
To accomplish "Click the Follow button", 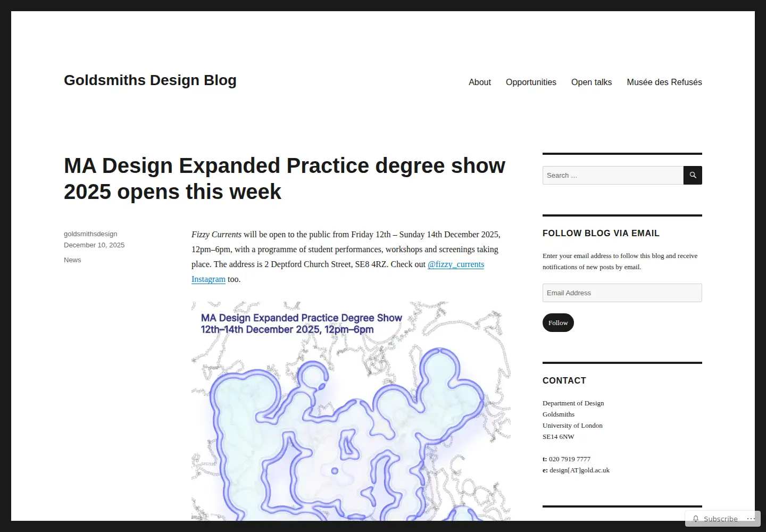I will pos(558,322).
